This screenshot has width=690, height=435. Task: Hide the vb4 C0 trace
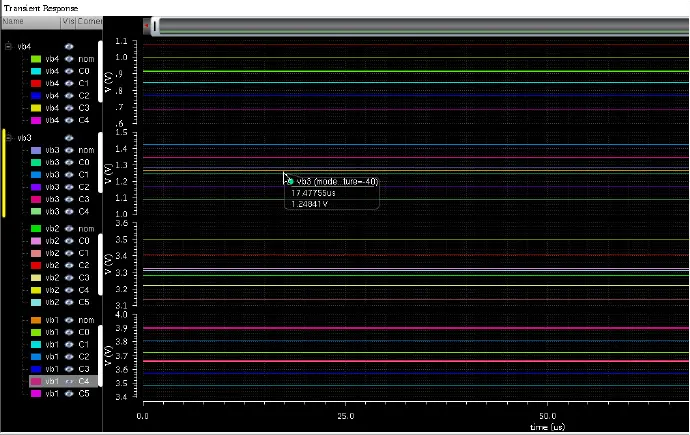coord(69,71)
